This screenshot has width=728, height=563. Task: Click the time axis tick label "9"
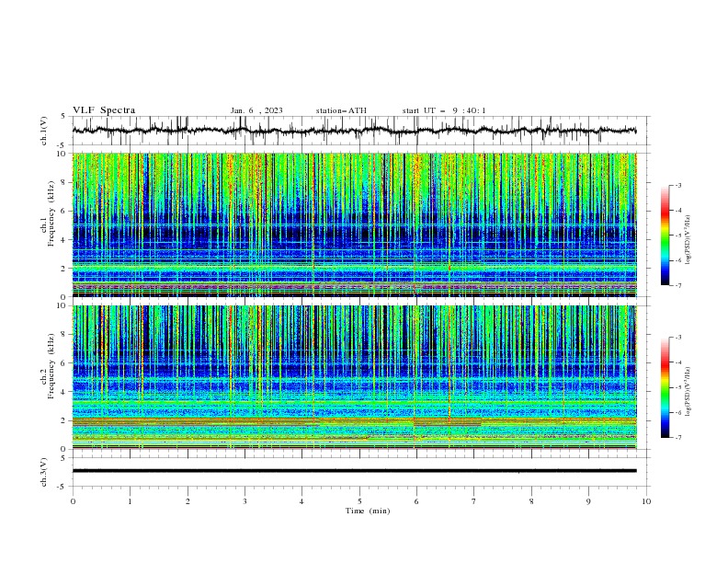pos(588,501)
